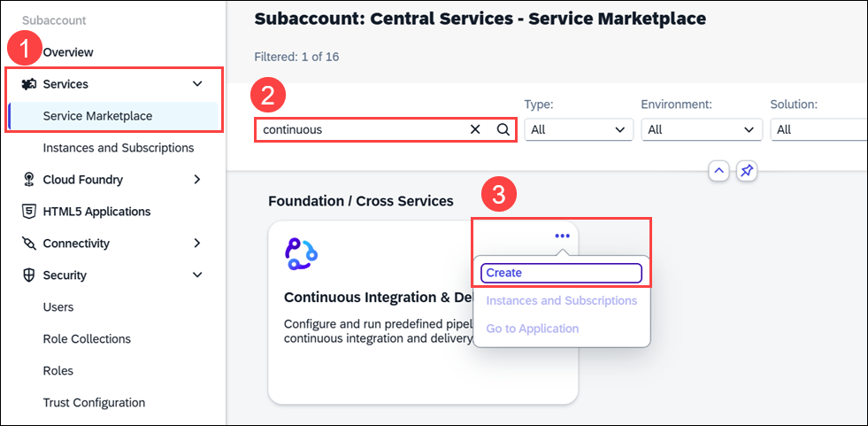Open the Environment filter dropdown

point(702,129)
